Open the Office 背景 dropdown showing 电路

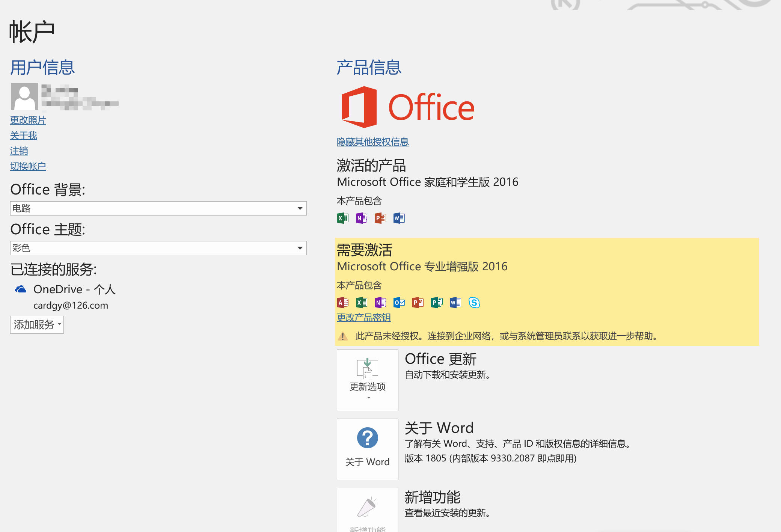tap(158, 208)
